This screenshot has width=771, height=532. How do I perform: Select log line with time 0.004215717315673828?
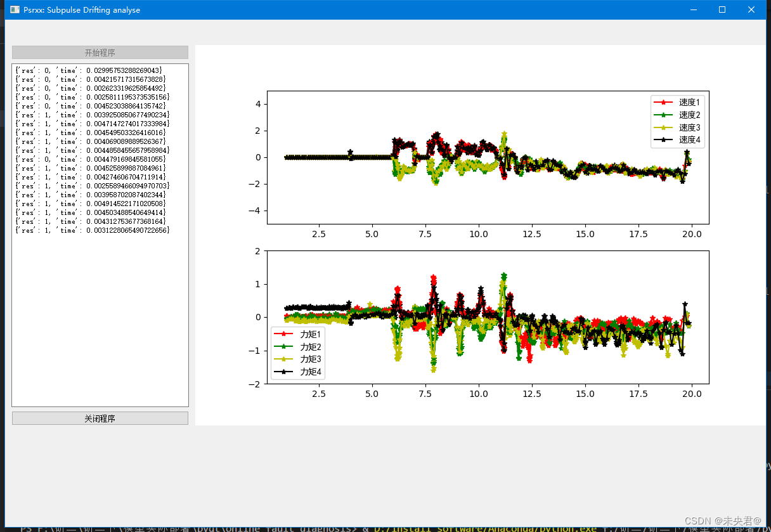pyautogui.click(x=90, y=79)
